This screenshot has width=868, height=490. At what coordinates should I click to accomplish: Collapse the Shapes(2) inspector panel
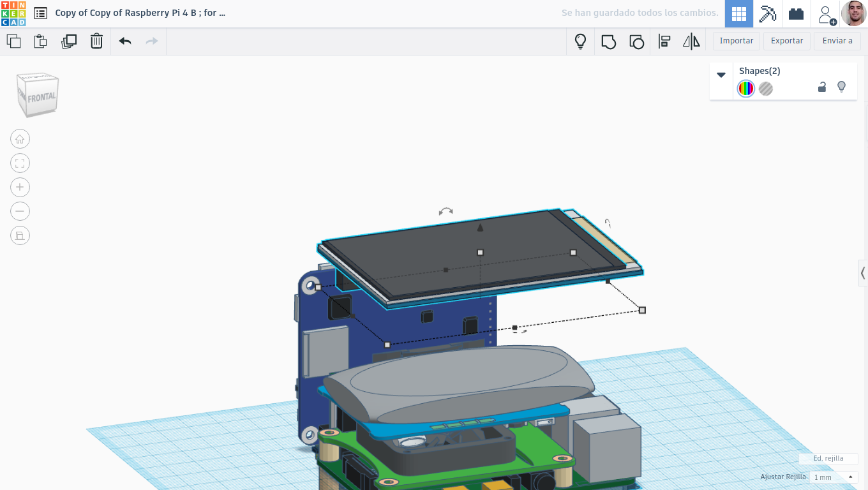click(x=721, y=75)
